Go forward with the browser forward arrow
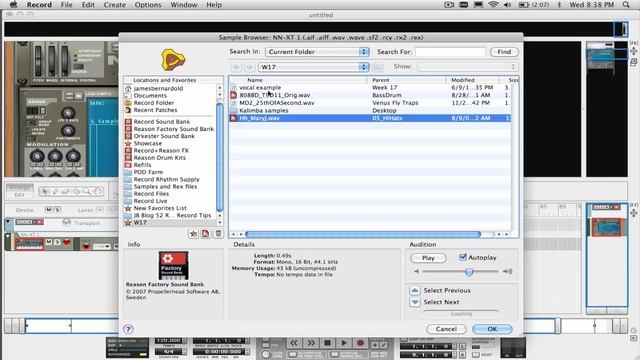The height and width of the screenshot is (360, 640). (x=250, y=67)
